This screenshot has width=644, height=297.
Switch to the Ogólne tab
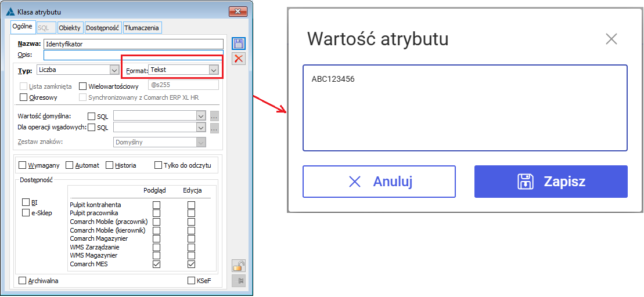click(23, 27)
